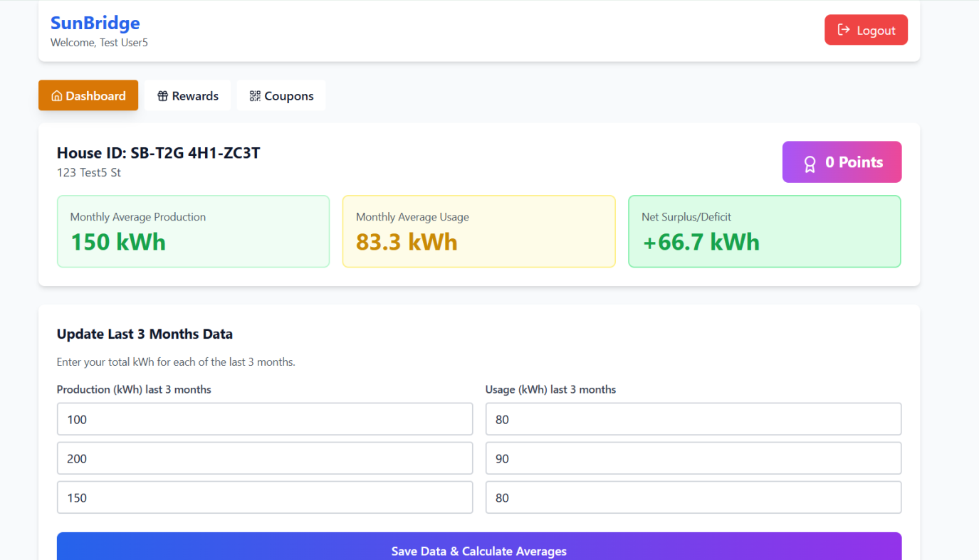The height and width of the screenshot is (560, 979).
Task: Focus the production field containing 200
Action: [265, 458]
